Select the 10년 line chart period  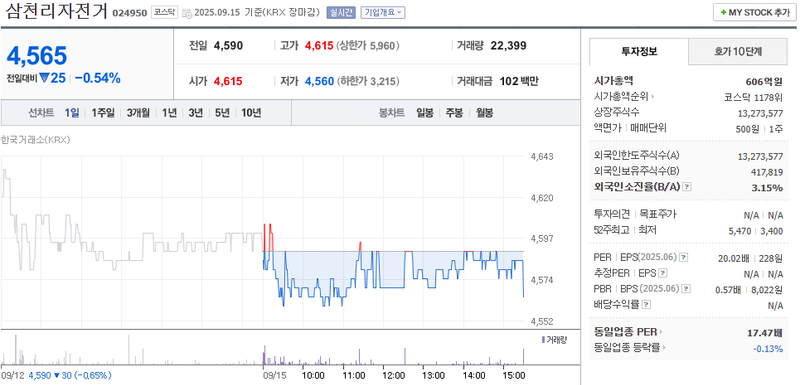[x=251, y=113]
